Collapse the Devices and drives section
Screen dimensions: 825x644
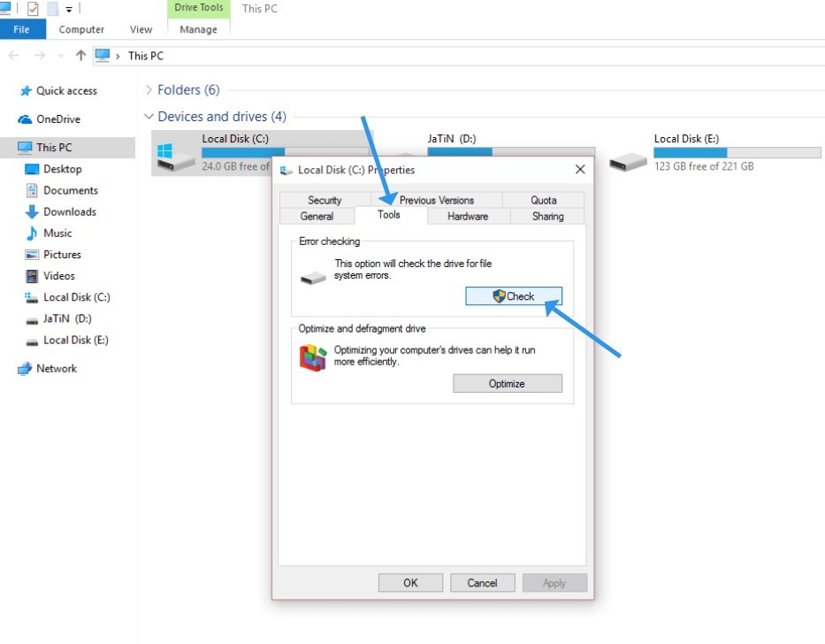click(x=149, y=116)
